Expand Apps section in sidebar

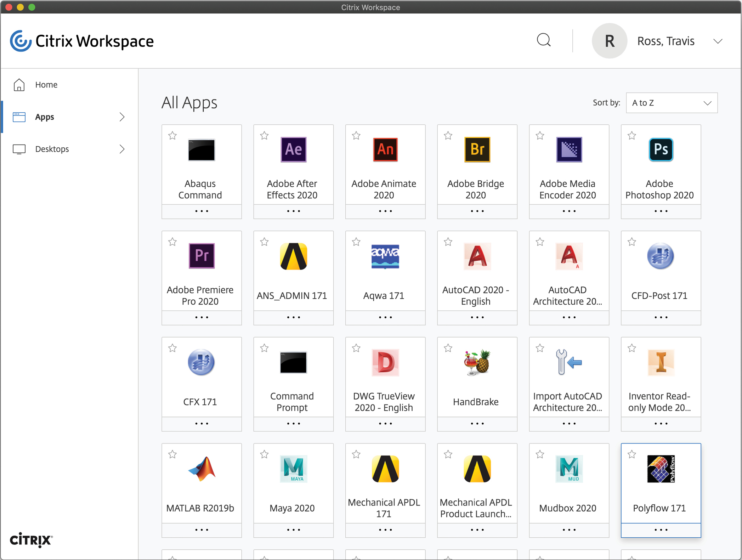click(122, 117)
